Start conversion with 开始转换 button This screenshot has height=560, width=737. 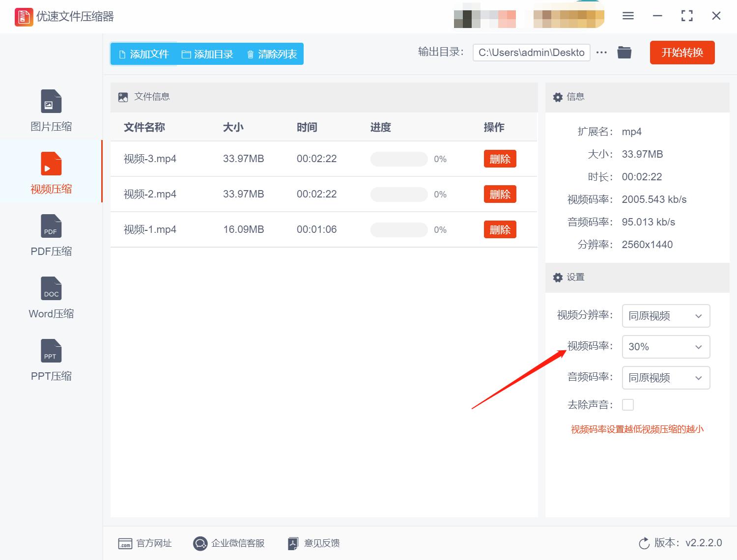tap(682, 53)
